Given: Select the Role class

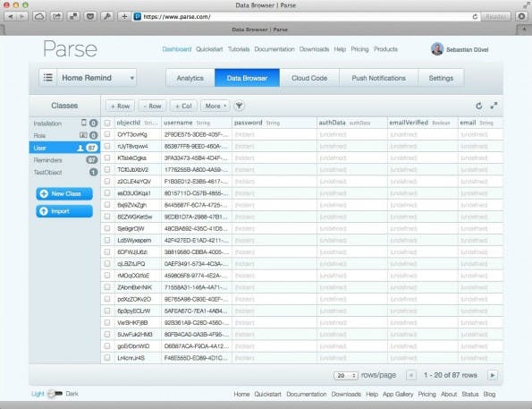Looking at the screenshot, I should 64,135.
